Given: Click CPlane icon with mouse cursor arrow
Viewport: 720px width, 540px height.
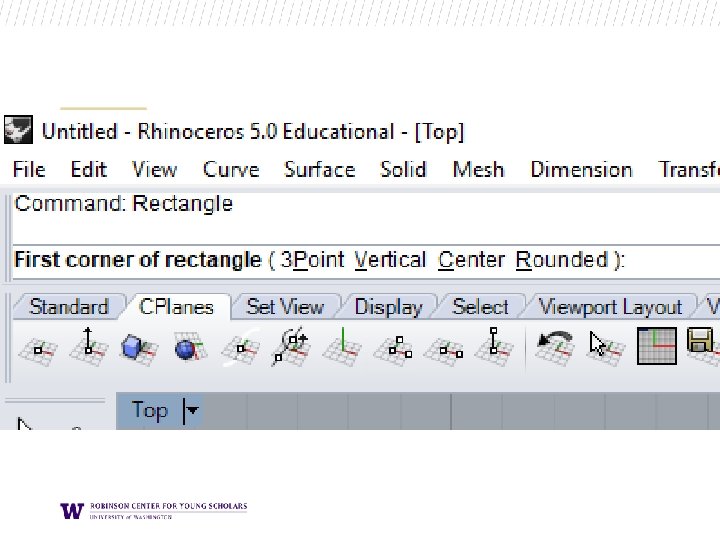Looking at the screenshot, I should (606, 348).
